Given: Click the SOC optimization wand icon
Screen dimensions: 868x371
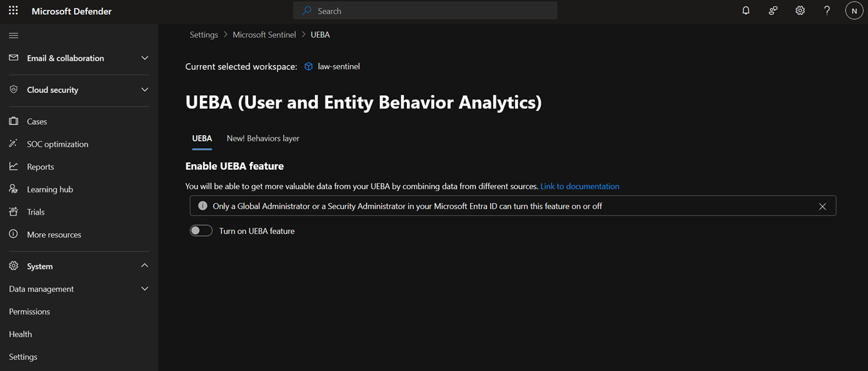Looking at the screenshot, I should 14,143.
